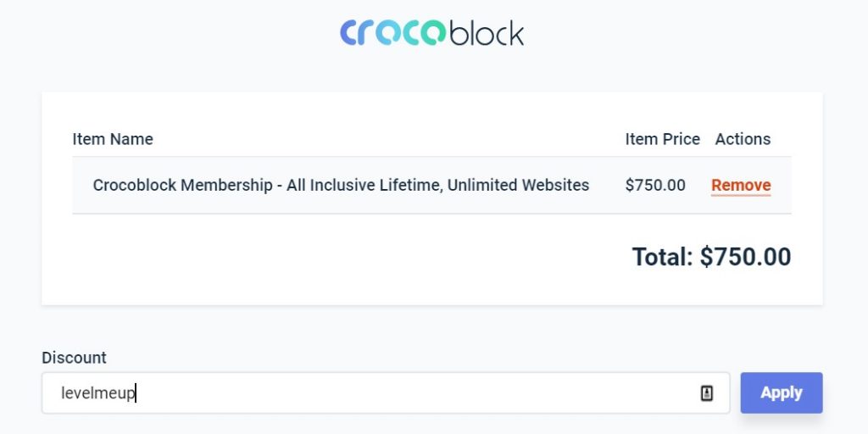
Task: Click the Actions column header
Action: [743, 139]
